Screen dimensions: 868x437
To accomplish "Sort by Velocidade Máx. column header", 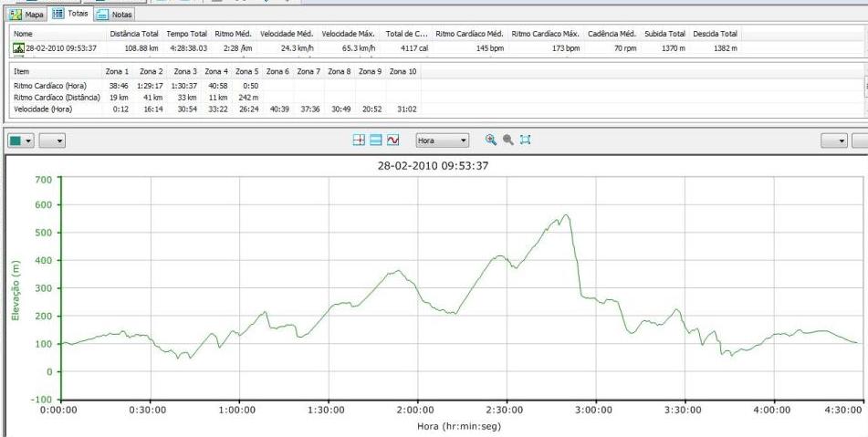I will [348, 34].
